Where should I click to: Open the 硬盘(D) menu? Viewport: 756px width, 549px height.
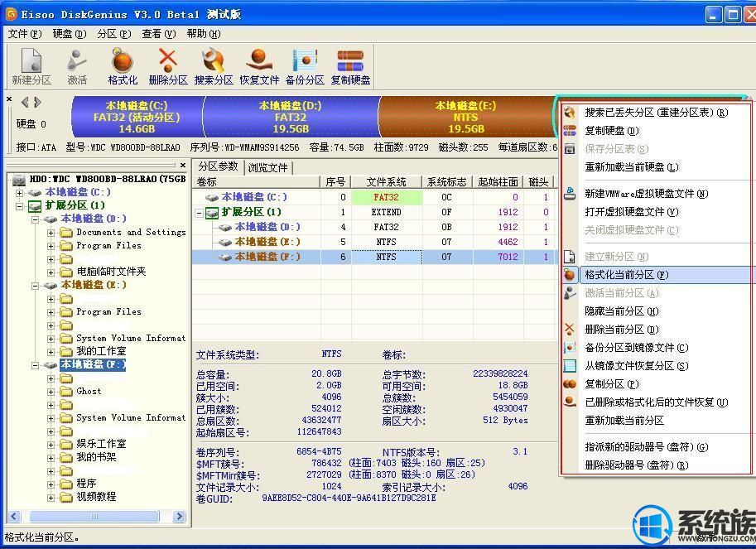(x=70, y=34)
